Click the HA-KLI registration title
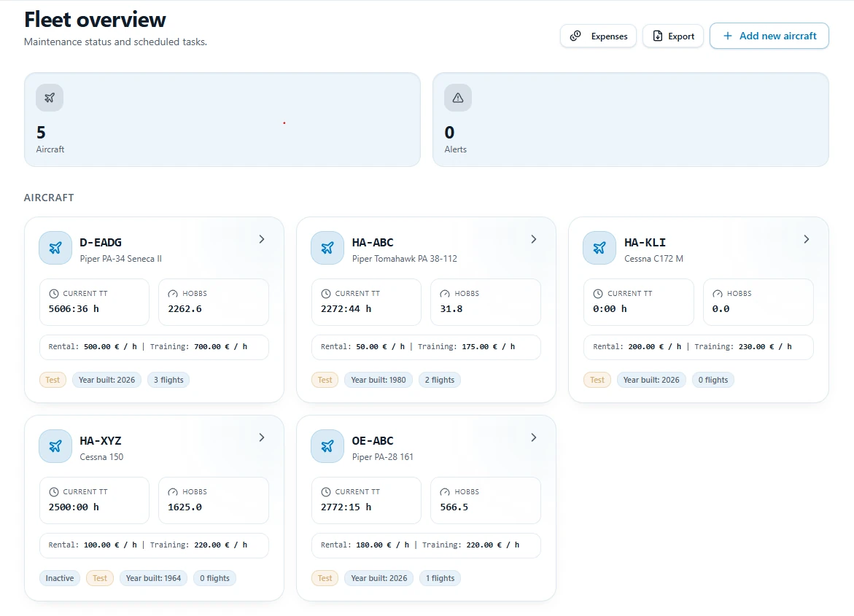This screenshot has width=854, height=616. pos(645,242)
